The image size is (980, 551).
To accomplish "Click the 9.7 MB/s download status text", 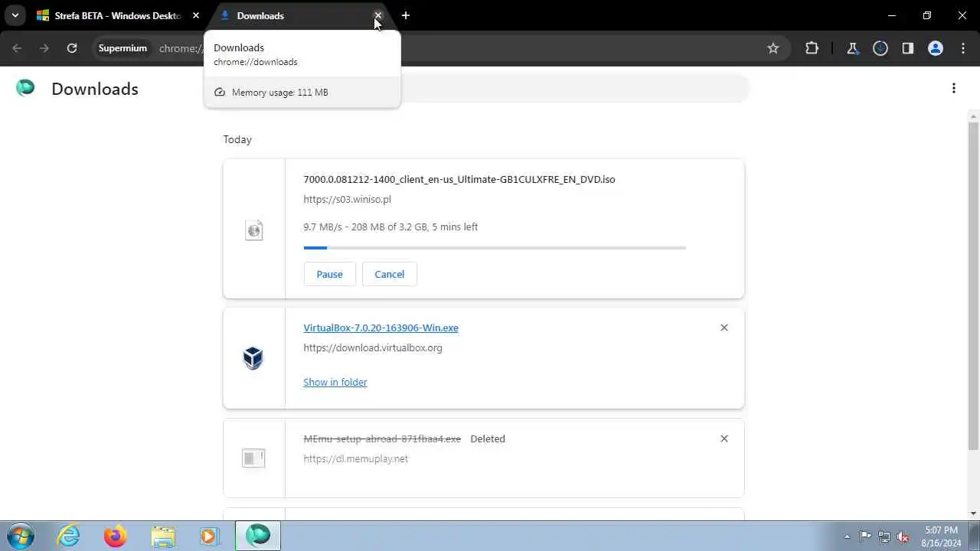I will coord(390,227).
